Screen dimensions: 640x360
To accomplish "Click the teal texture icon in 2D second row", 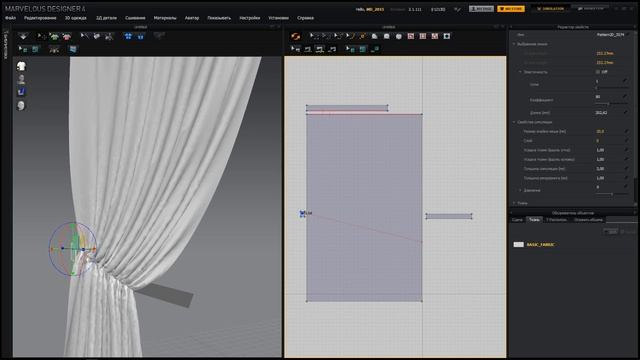I will pyautogui.click(x=363, y=49).
